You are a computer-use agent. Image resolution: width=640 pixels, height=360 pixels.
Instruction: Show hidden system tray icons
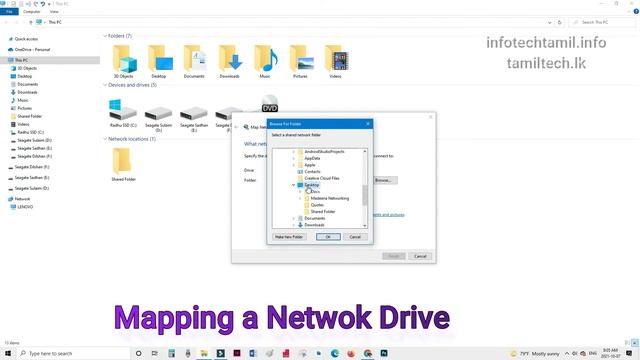click(x=567, y=353)
